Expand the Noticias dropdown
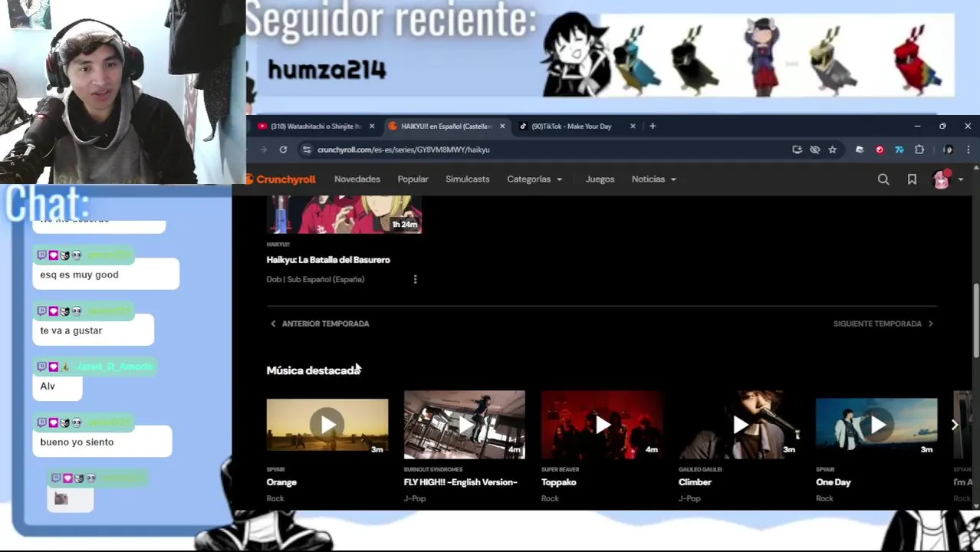980x552 pixels. click(x=654, y=179)
